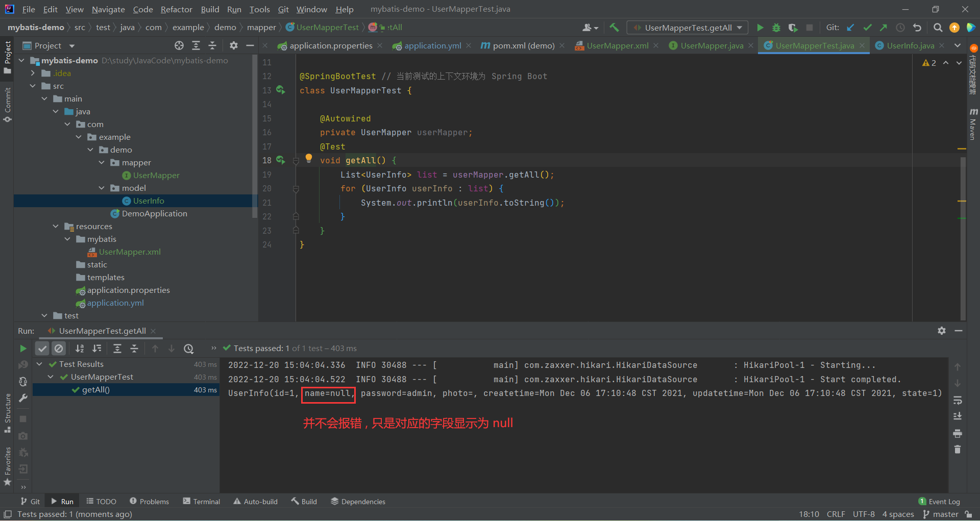980x521 pixels.
Task: Click the run gutter icon beside getAll()
Action: coord(280,160)
